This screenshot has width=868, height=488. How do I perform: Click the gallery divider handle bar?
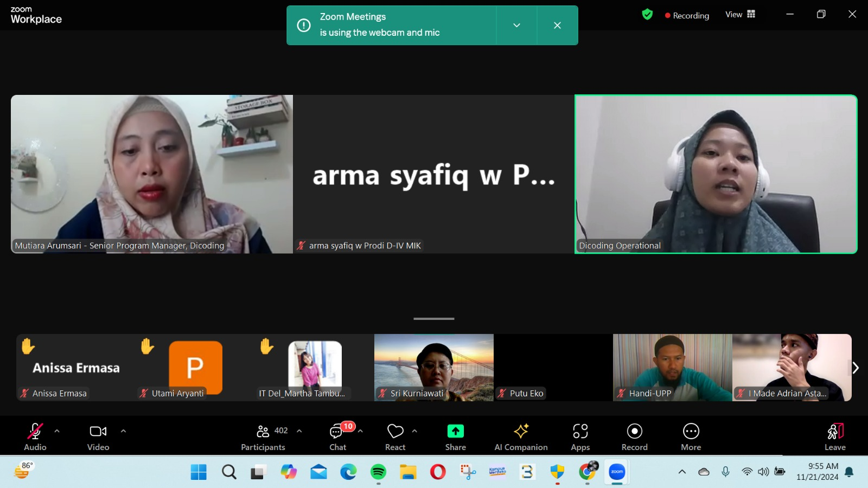point(434,319)
